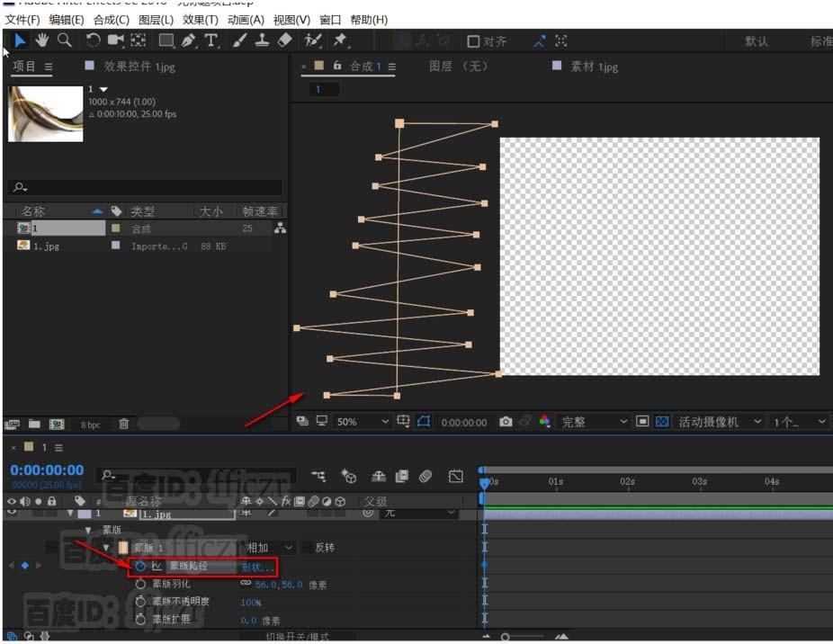Select the Hand tool
833x644 pixels.
pyautogui.click(x=41, y=40)
